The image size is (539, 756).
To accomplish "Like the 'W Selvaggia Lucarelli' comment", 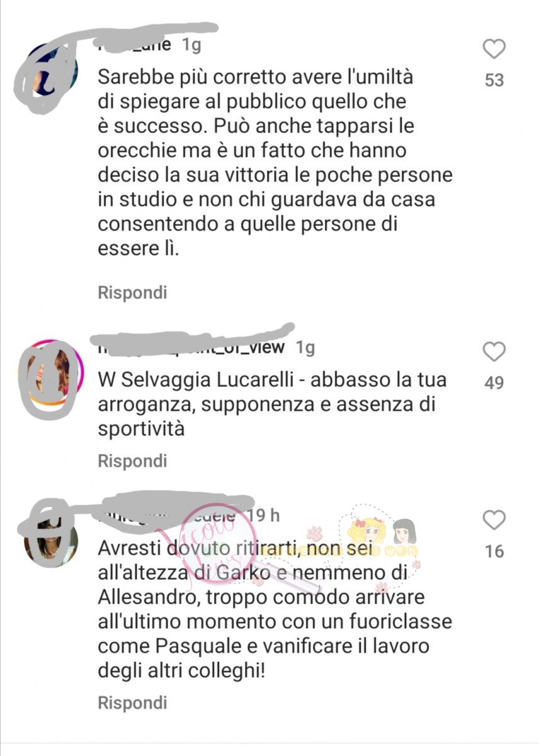I will click(x=494, y=352).
